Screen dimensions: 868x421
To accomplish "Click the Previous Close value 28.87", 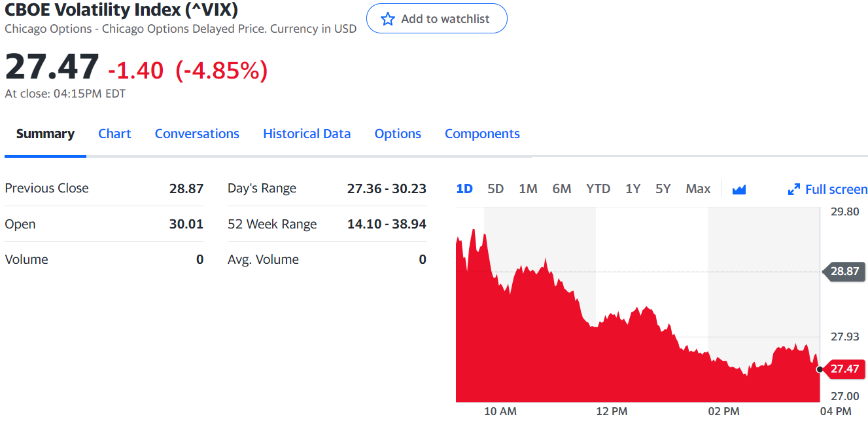I will [186, 189].
